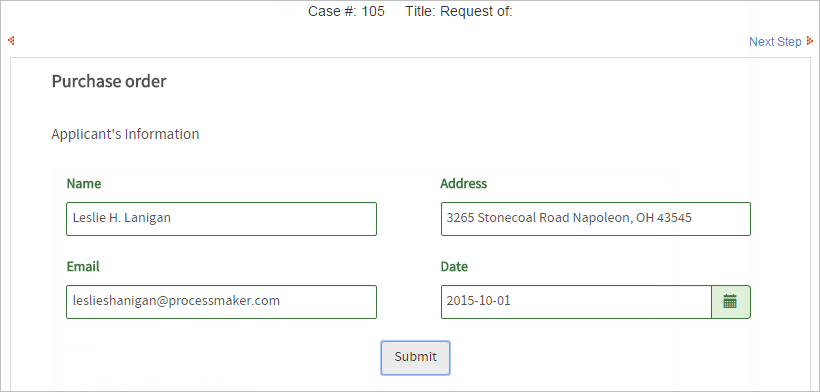The width and height of the screenshot is (820, 392).
Task: Click the word Stonecoal in the address
Action: (x=507, y=218)
